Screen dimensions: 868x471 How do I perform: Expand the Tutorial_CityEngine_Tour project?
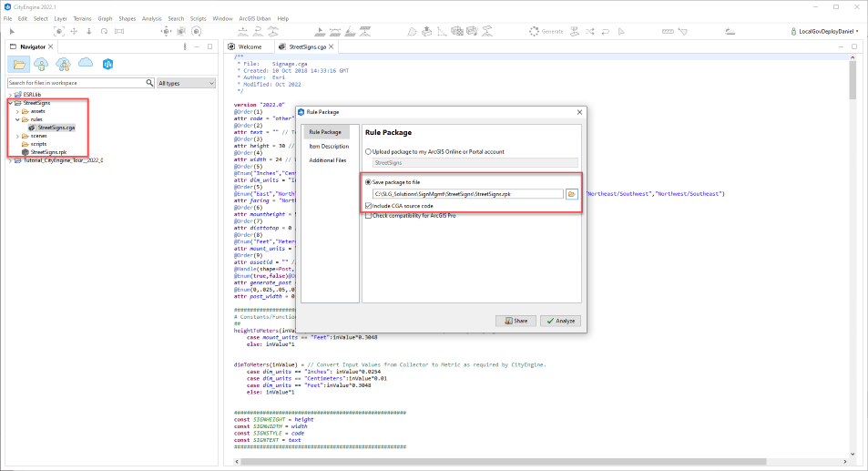(10, 160)
